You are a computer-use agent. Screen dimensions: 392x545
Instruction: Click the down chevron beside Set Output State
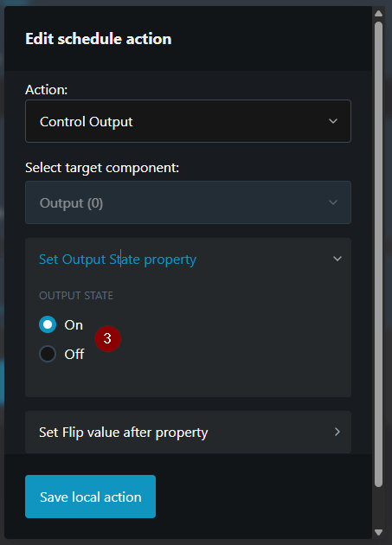(x=337, y=259)
